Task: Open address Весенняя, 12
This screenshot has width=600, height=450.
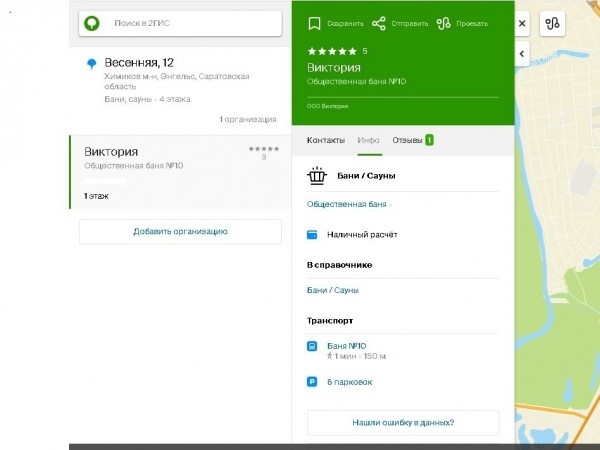Action: coord(139,62)
